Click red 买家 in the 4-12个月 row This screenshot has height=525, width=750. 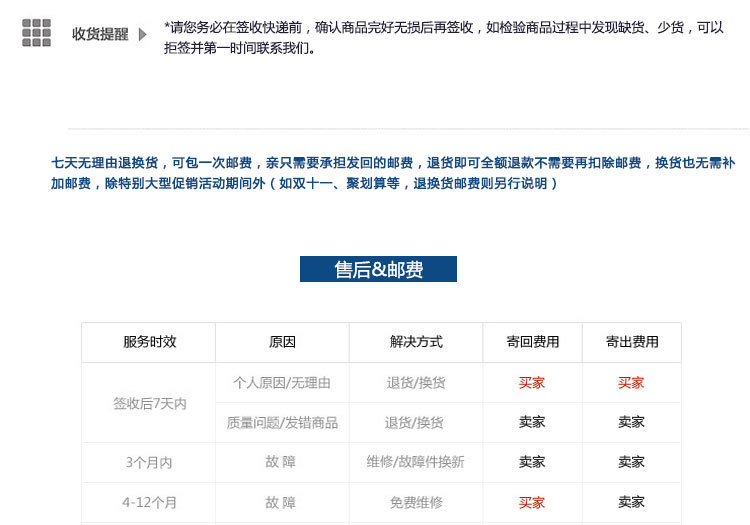[532, 503]
